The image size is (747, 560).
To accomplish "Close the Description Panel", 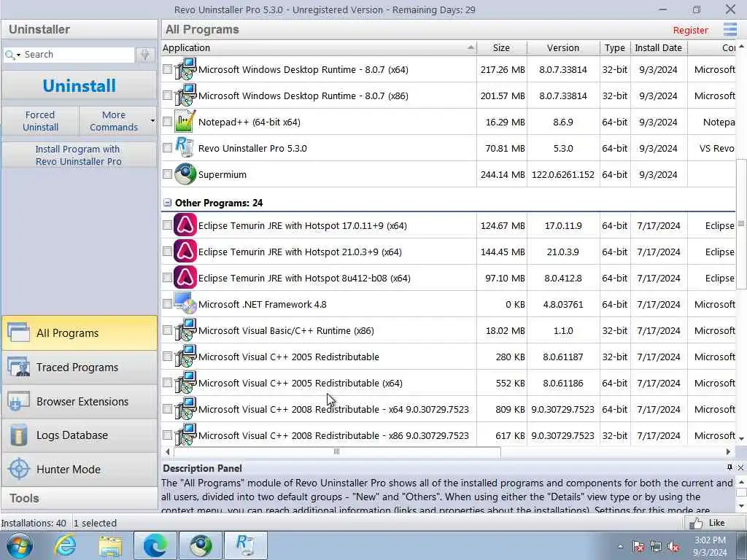I will click(x=740, y=467).
